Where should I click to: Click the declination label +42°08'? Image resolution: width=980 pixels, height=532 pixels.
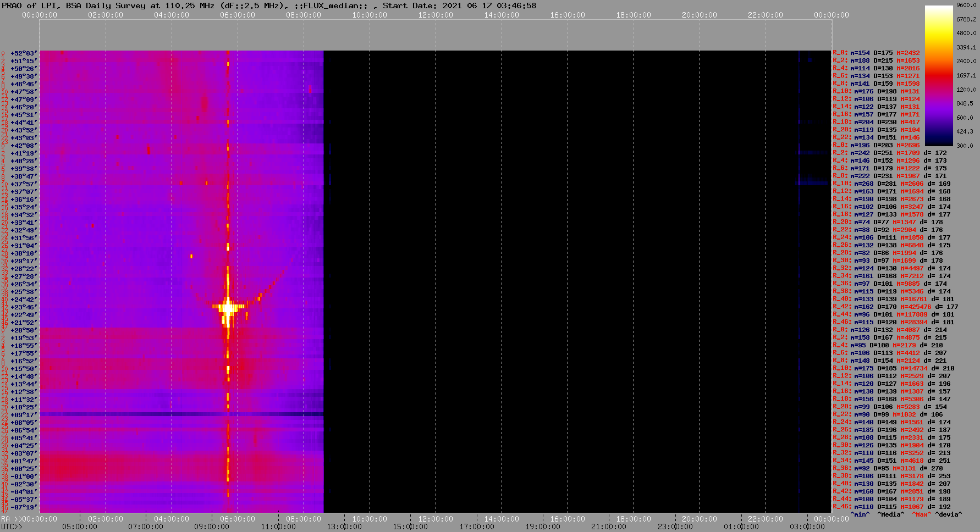[x=24, y=146]
